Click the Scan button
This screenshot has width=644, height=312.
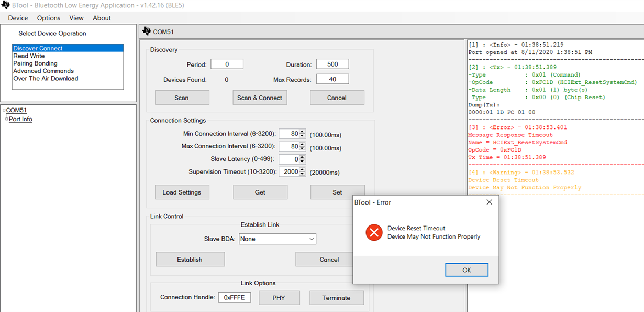pyautogui.click(x=182, y=98)
